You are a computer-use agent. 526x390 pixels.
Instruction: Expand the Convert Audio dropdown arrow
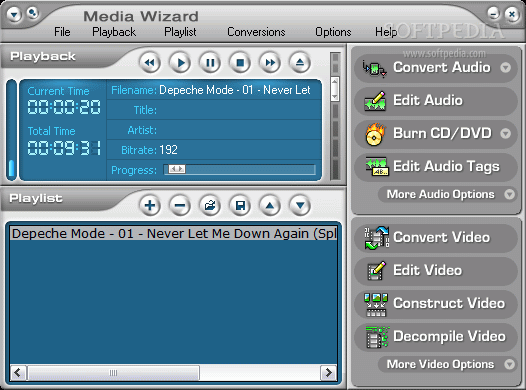(506, 68)
